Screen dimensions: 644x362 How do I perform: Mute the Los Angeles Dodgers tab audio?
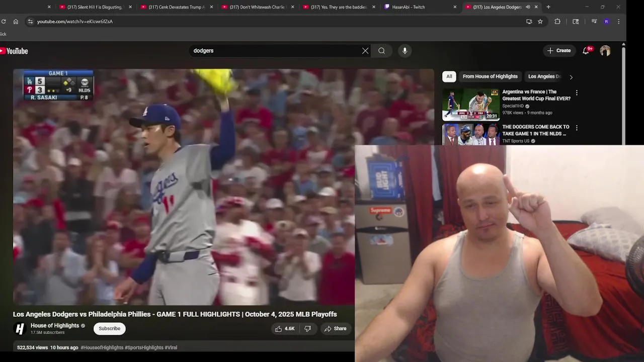528,7
